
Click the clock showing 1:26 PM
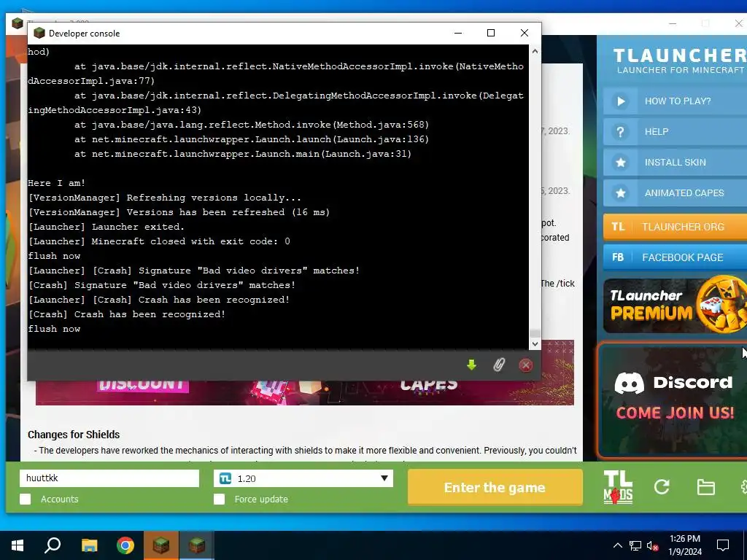pos(684,545)
